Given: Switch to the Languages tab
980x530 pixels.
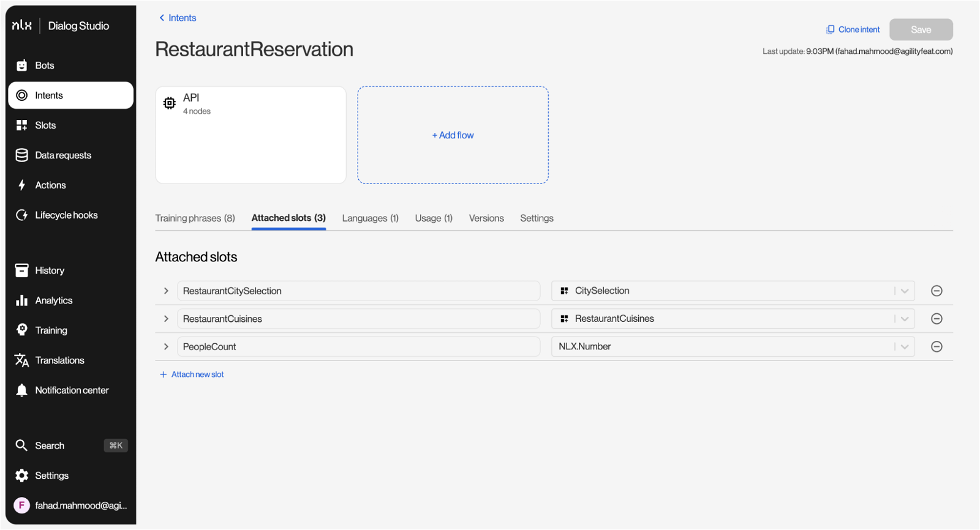Looking at the screenshot, I should pos(370,218).
